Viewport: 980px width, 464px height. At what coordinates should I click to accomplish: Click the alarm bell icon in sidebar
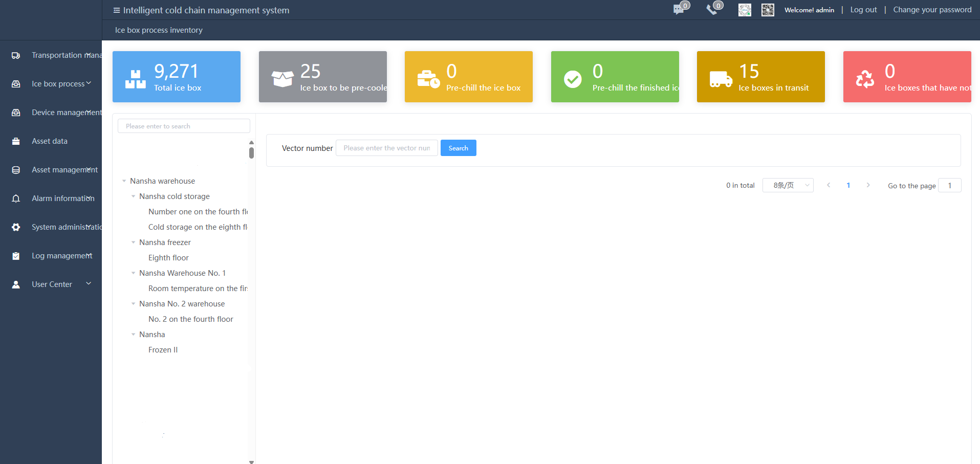click(x=16, y=198)
